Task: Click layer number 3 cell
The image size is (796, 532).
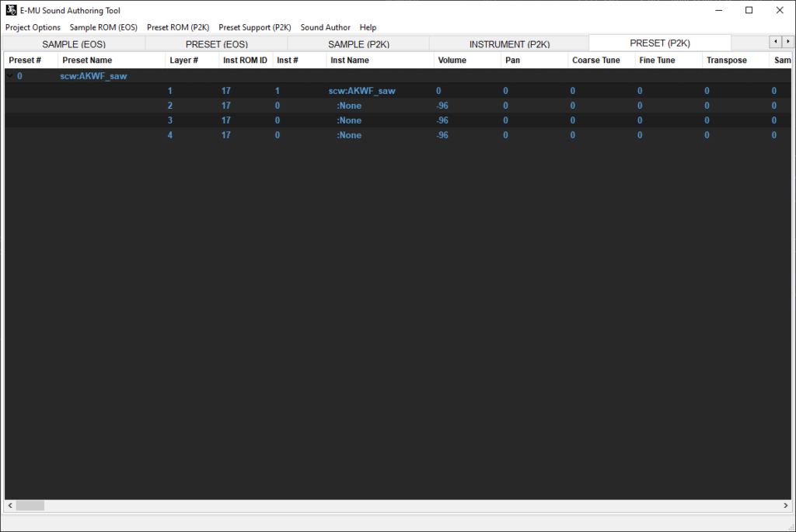Action: pos(170,120)
